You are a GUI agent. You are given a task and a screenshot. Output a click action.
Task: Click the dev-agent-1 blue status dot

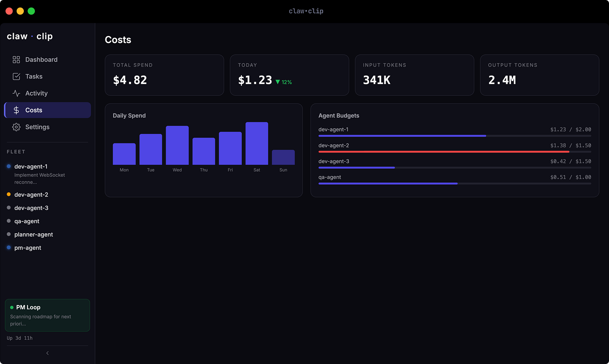pos(9,166)
